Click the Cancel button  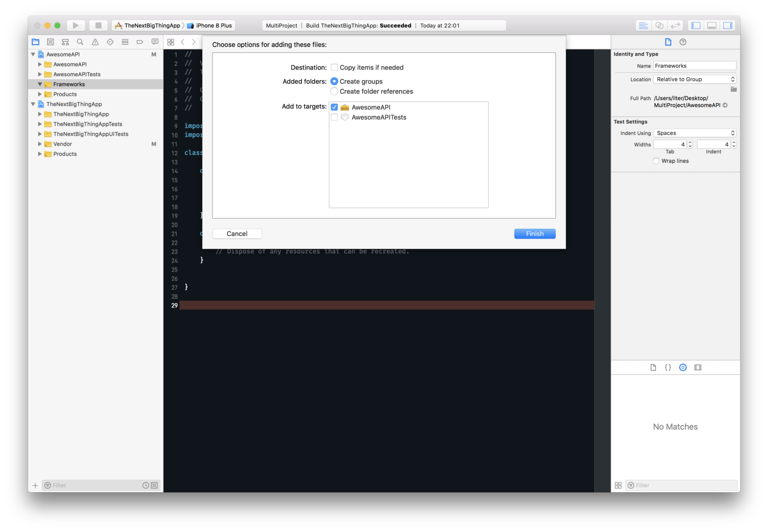tap(237, 234)
